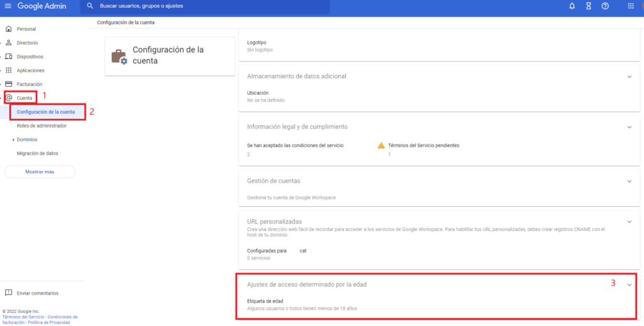Open Aplicaciones menu item
644x326 pixels.
[30, 70]
